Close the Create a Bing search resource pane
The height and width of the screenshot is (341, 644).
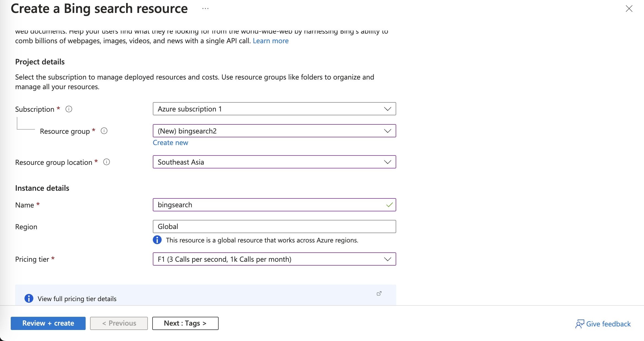tap(629, 9)
